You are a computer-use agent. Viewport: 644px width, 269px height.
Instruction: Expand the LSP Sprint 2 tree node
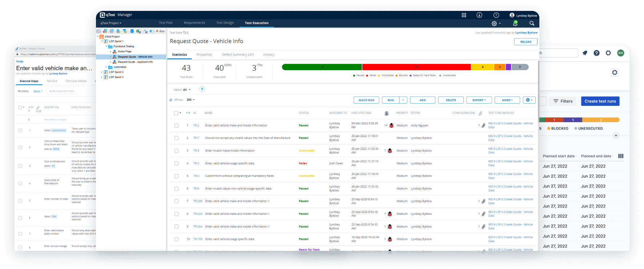(x=102, y=72)
